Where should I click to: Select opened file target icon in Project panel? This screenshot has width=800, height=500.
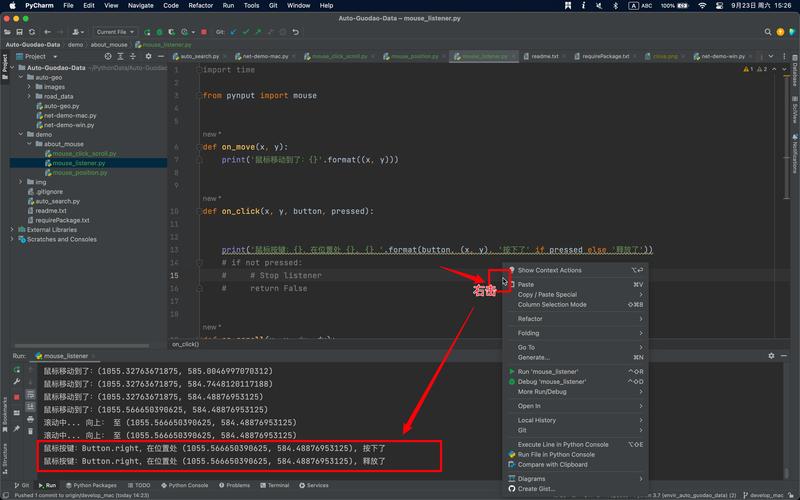[x=108, y=56]
